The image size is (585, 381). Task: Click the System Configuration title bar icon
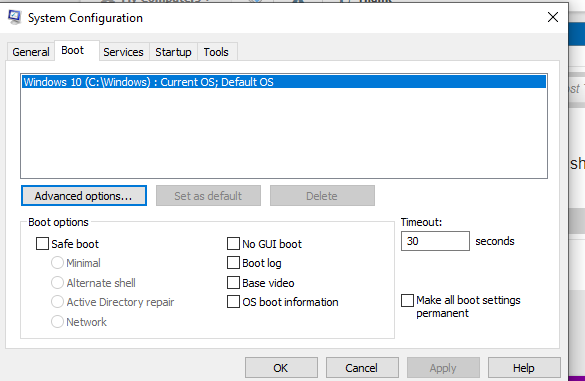click(x=15, y=18)
